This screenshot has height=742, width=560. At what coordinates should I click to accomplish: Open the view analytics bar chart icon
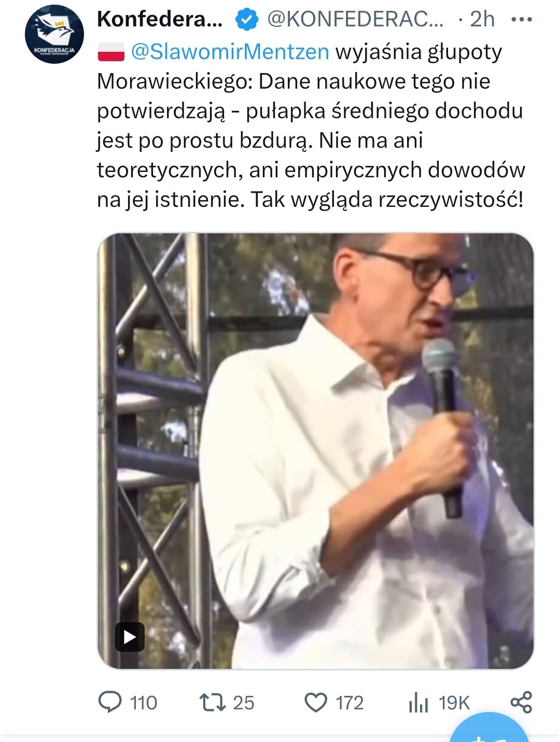click(x=418, y=703)
